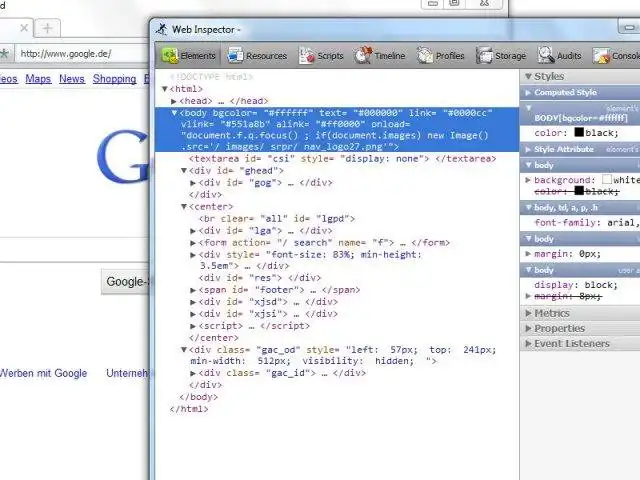Expand the div id xjsd node
The image size is (640, 480).
click(x=193, y=302)
